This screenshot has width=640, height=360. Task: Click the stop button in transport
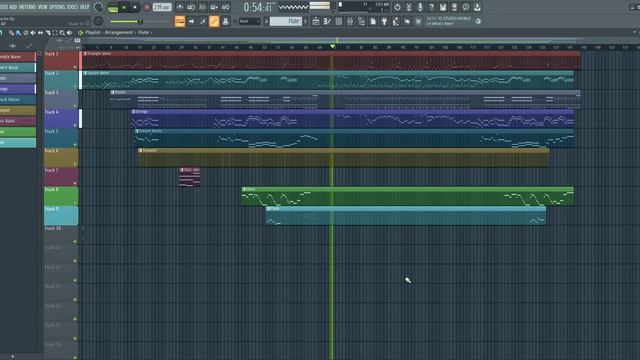coord(135,7)
